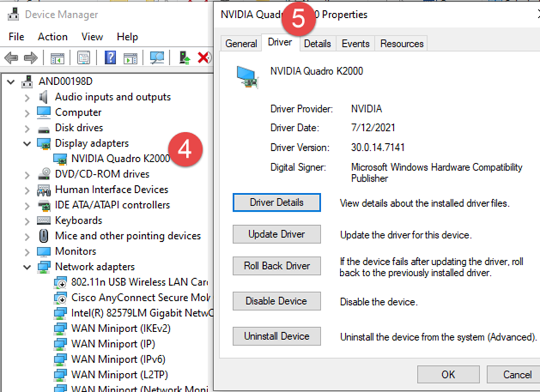
Task: Click the Disable Device button
Action: pos(276,301)
